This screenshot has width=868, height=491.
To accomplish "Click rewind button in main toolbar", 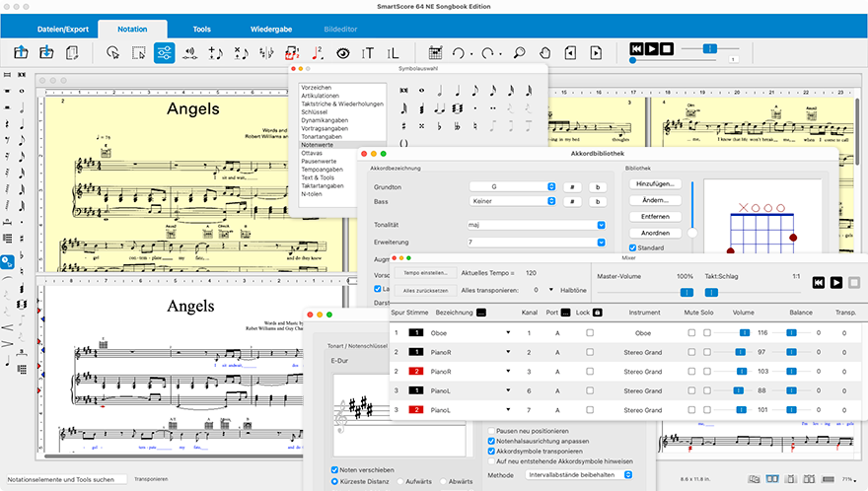I will [638, 48].
